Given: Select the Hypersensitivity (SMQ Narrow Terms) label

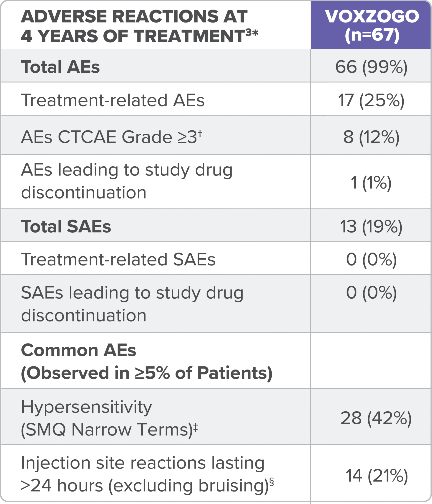Looking at the screenshot, I should click(109, 418).
